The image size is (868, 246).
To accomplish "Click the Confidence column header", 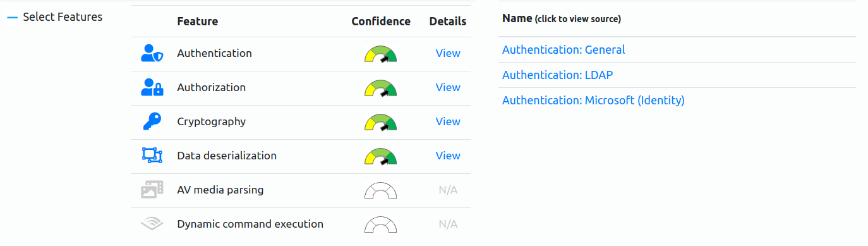I will [x=381, y=22].
